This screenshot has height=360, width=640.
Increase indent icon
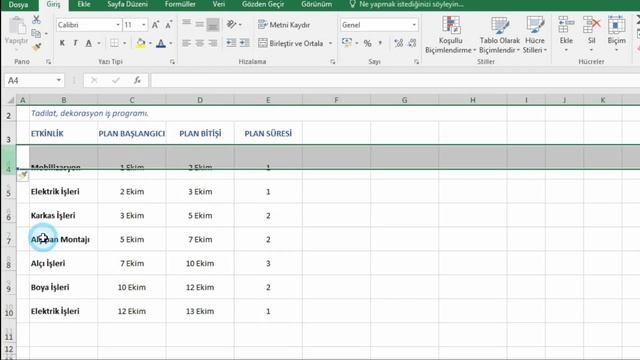pyautogui.click(x=244, y=43)
